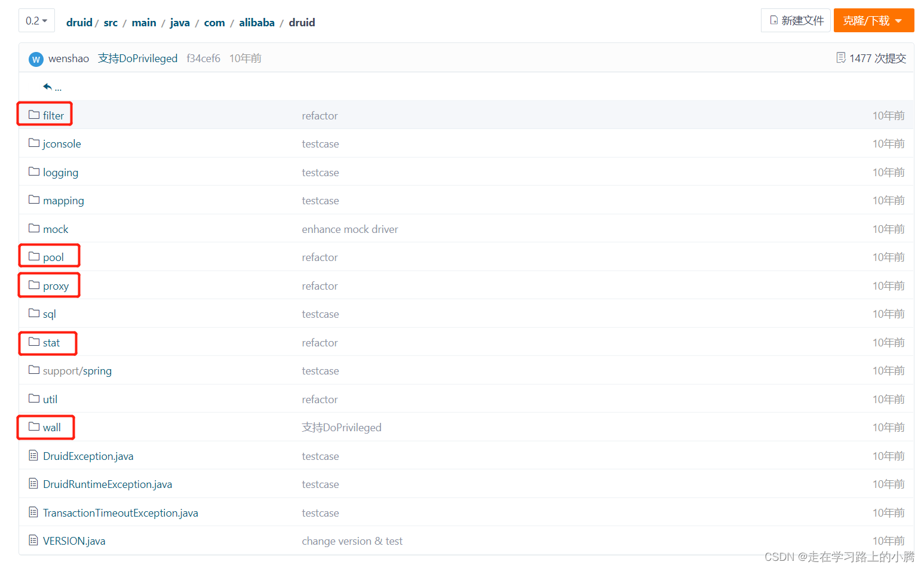Open 'refactor' commit in filter row

tap(320, 116)
